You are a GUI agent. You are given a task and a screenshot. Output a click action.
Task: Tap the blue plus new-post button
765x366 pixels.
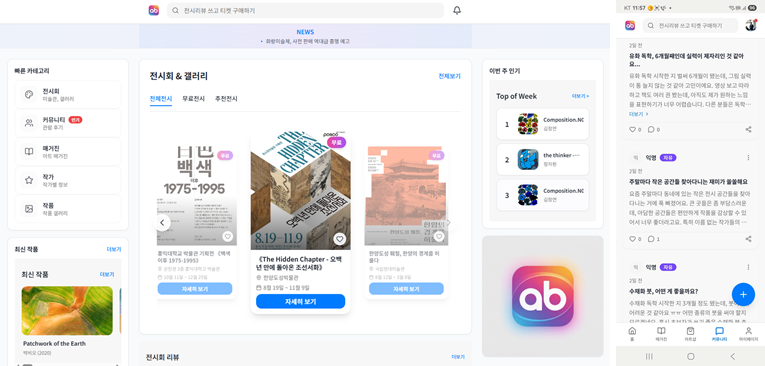[x=743, y=294]
